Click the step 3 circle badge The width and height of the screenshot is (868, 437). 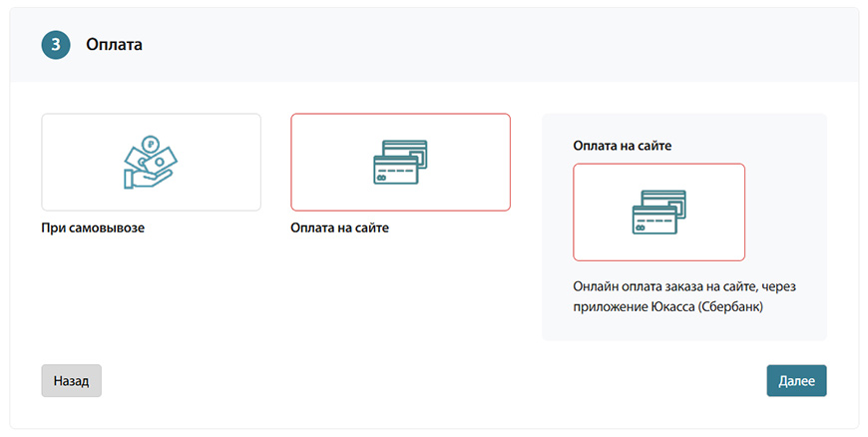tap(56, 45)
